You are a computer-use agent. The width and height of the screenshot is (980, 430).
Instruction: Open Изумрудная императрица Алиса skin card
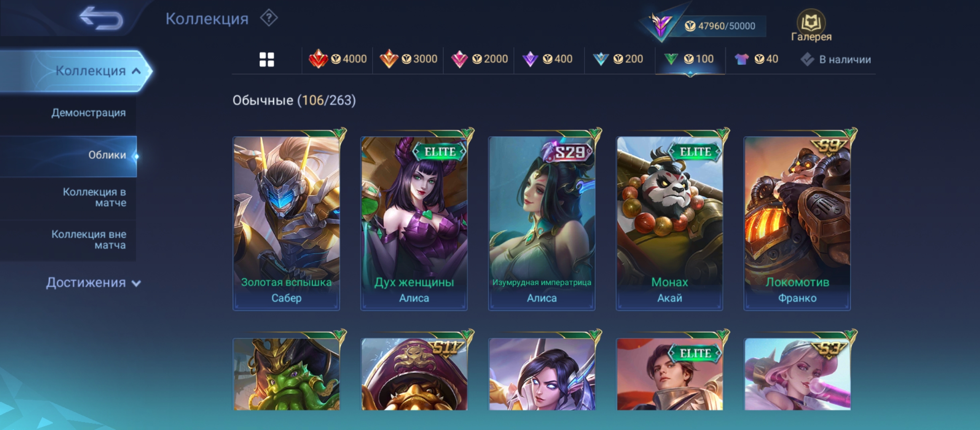(x=542, y=223)
